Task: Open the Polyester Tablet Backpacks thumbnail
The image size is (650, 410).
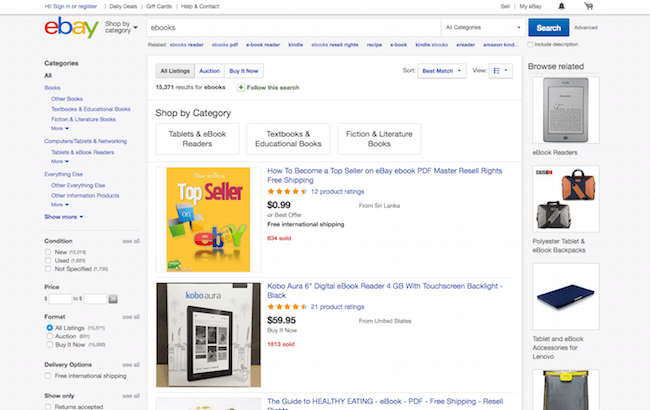Action: click(x=566, y=199)
